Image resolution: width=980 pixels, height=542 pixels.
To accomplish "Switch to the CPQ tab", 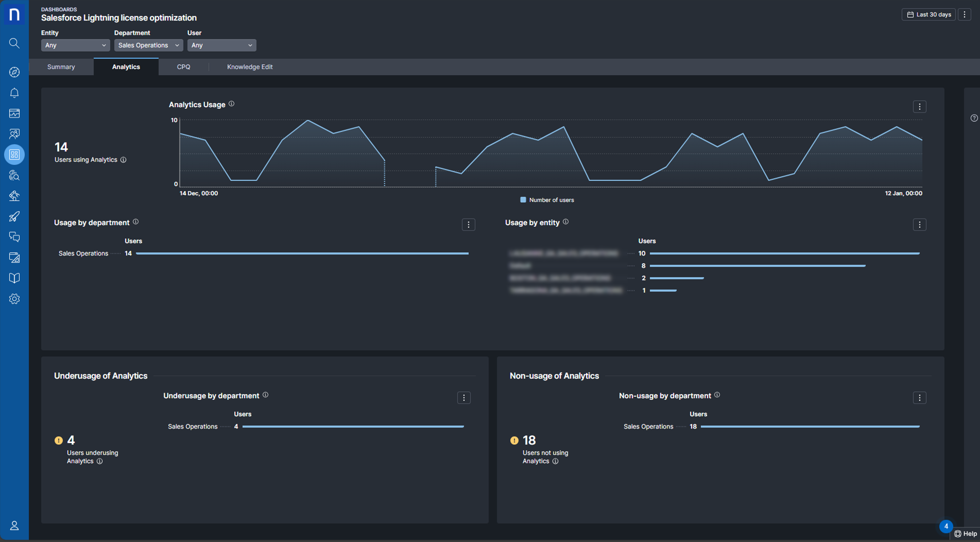I will [184, 67].
